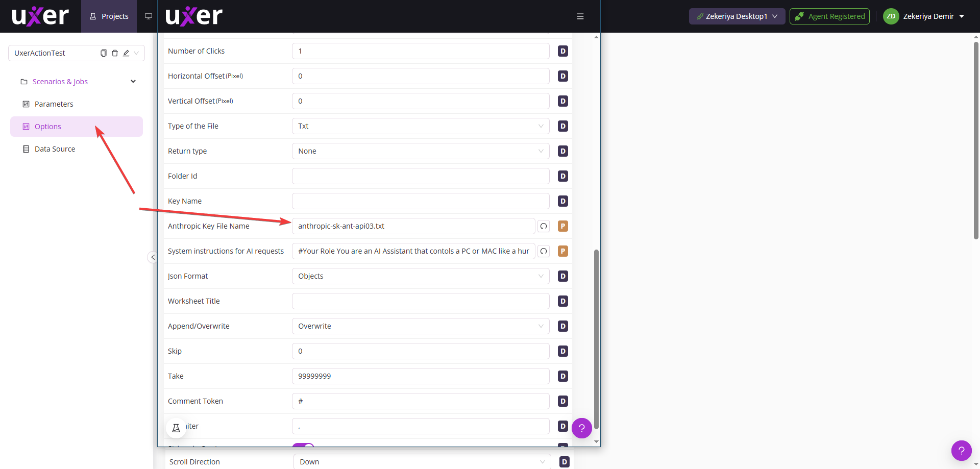Click the D badge for Worksheet Title
Viewport: 980px width, 469px height.
coord(563,301)
